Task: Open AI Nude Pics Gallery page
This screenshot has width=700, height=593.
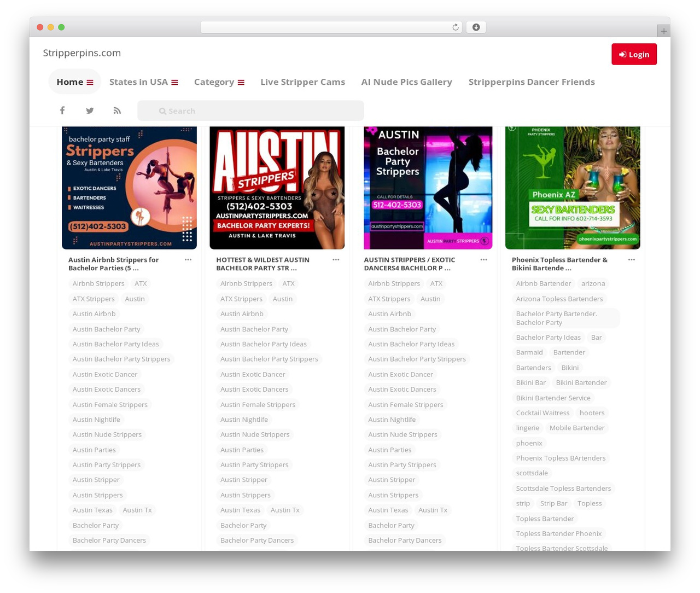Action: pos(407,82)
